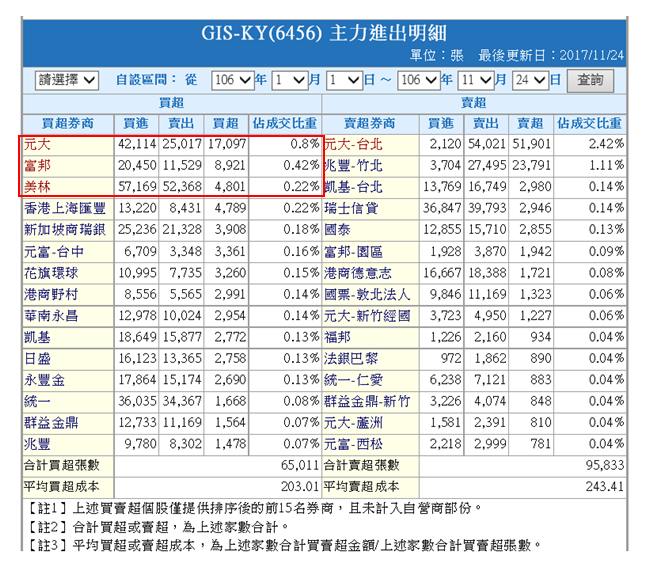Open broker link 瑞士信貸

click(351, 208)
